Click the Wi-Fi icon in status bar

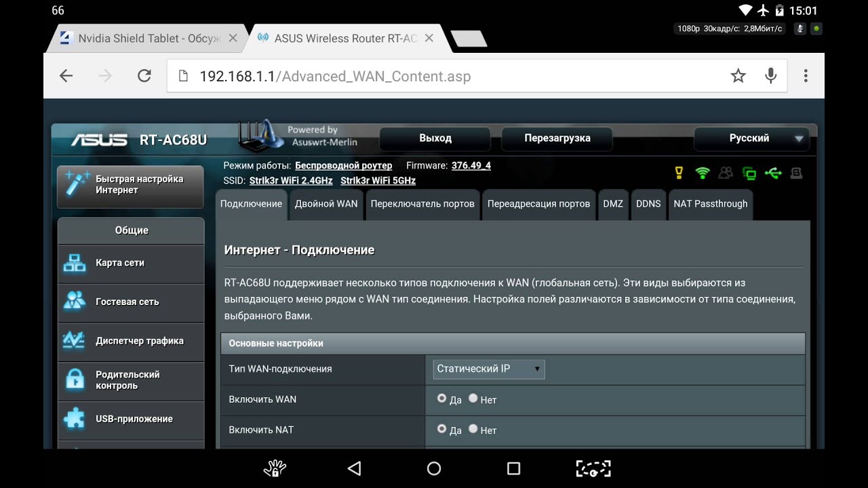point(746,10)
